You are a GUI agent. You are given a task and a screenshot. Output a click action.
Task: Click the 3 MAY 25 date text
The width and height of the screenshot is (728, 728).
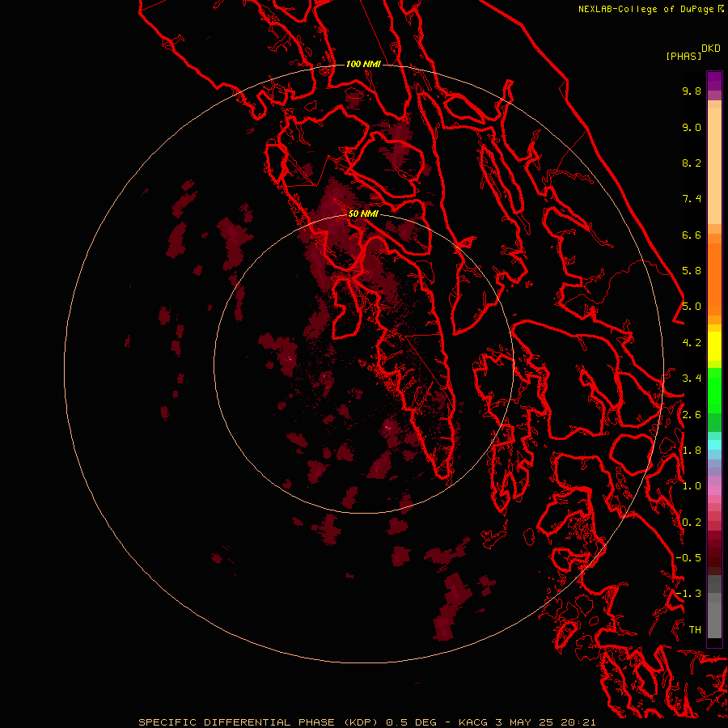click(x=525, y=722)
